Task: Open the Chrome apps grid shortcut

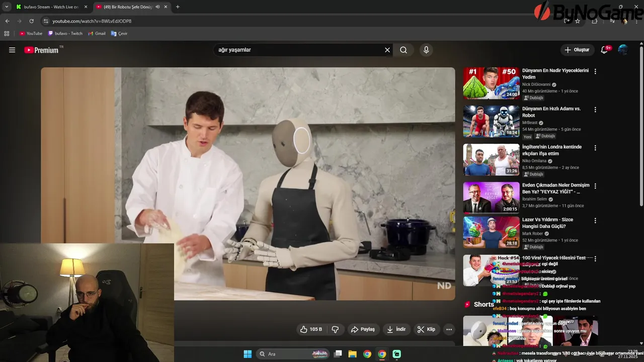Action: (7, 34)
